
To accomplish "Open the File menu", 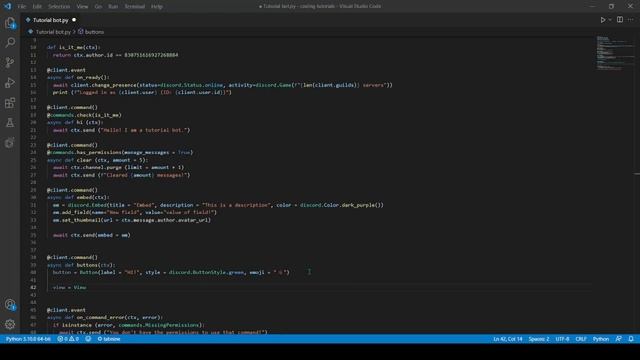I will click(22, 7).
